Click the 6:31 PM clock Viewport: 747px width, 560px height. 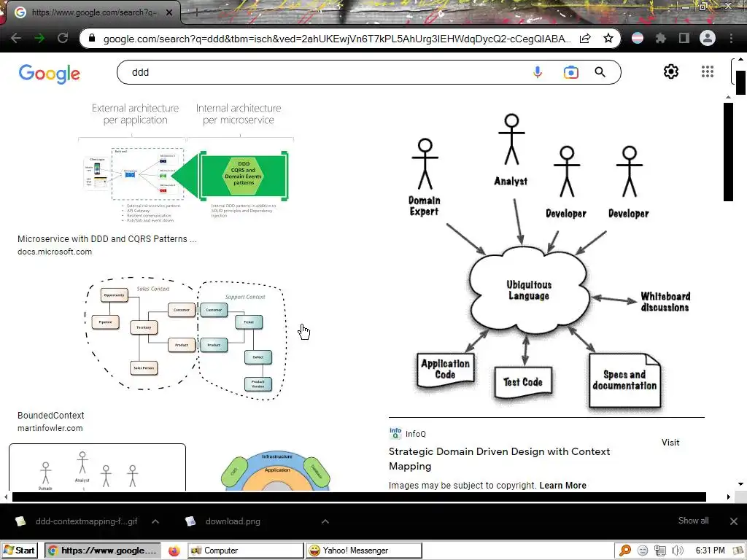pyautogui.click(x=711, y=551)
